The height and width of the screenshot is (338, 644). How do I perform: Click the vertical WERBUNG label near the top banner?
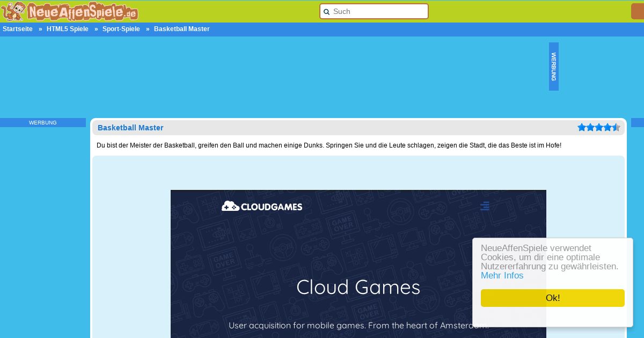554,67
